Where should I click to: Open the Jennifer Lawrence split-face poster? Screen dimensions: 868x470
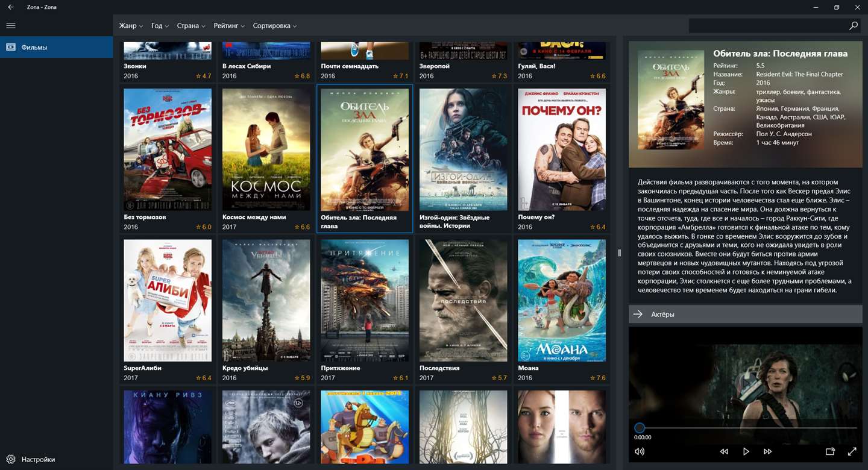click(x=562, y=427)
